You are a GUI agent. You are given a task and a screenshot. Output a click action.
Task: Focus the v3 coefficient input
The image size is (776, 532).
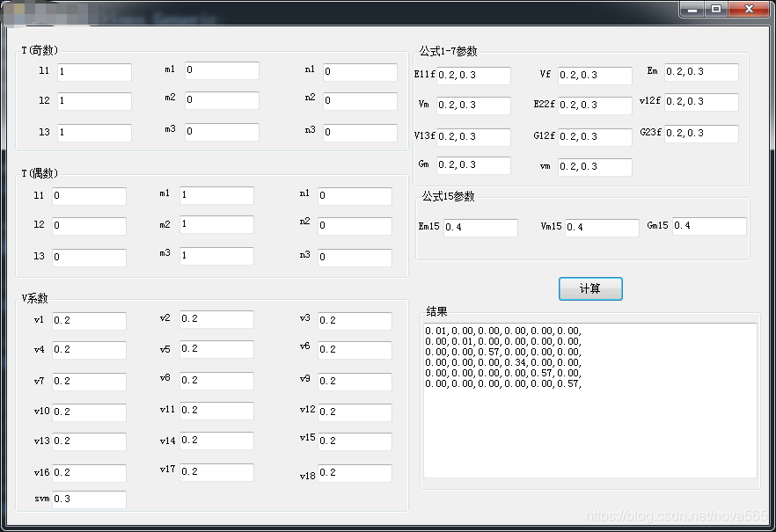[355, 321]
